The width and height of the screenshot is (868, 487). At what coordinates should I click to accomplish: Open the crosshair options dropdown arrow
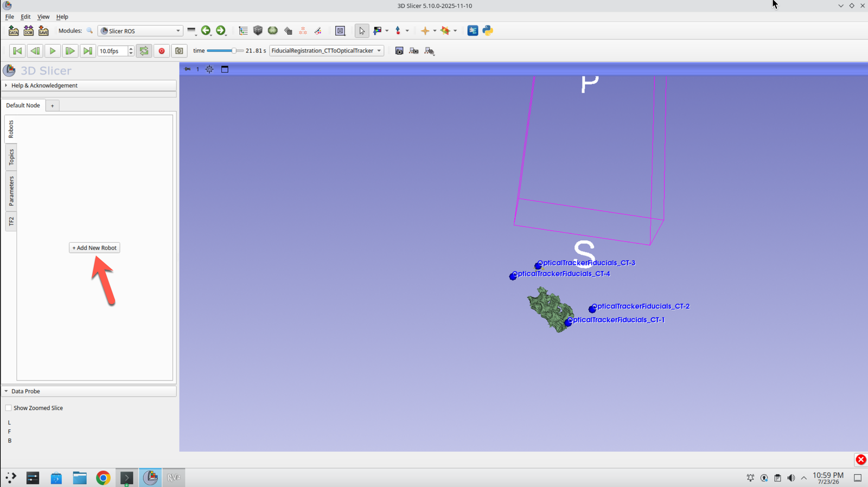[x=435, y=31]
